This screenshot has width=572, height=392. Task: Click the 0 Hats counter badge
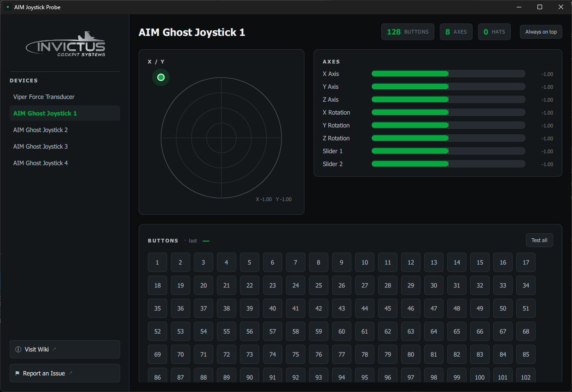point(494,32)
